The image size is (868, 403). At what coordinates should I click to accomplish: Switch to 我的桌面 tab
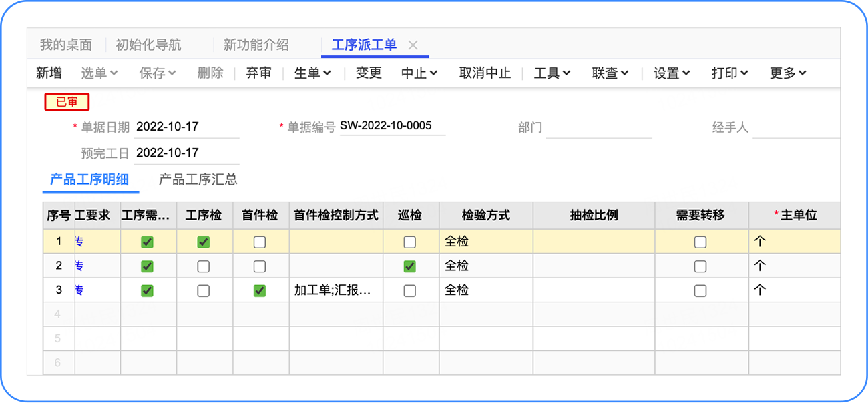tap(66, 45)
